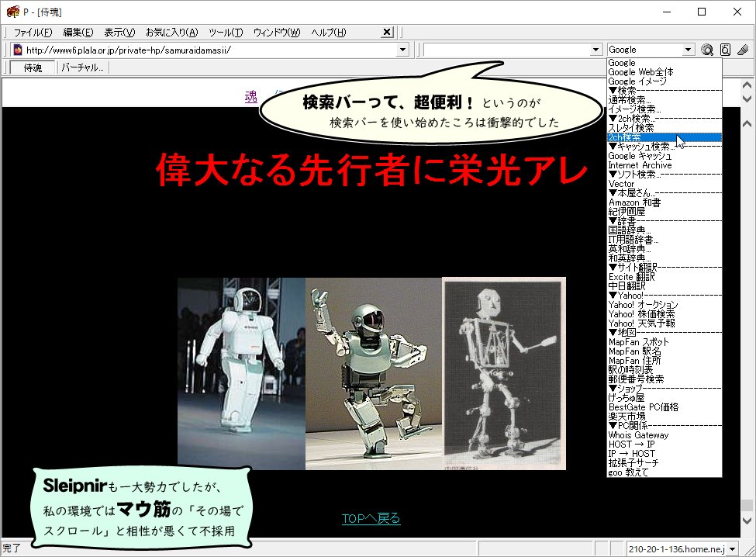Image resolution: width=756 pixels, height=557 pixels.
Task: Select Yahoo! 天気予報 entry
Action: point(665,323)
